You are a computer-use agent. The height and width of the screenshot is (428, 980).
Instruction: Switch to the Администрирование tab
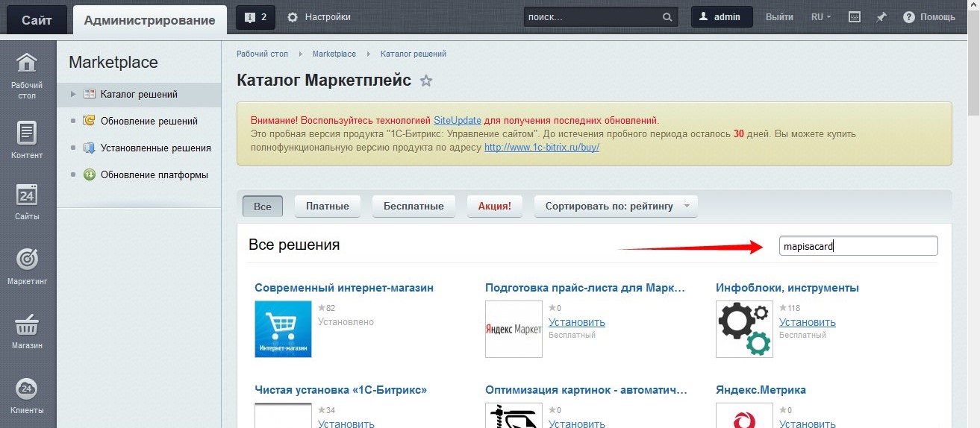(149, 20)
